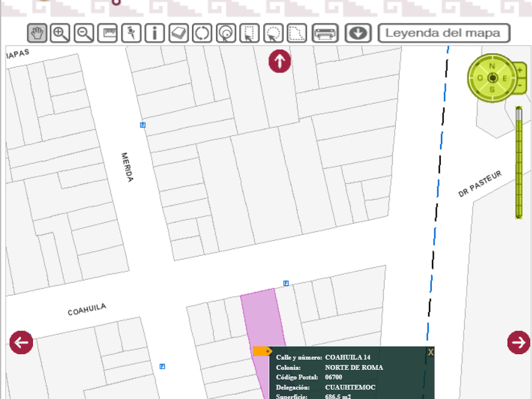The width and height of the screenshot is (532, 399).
Task: Click E on the compass control
Action: 505,79
